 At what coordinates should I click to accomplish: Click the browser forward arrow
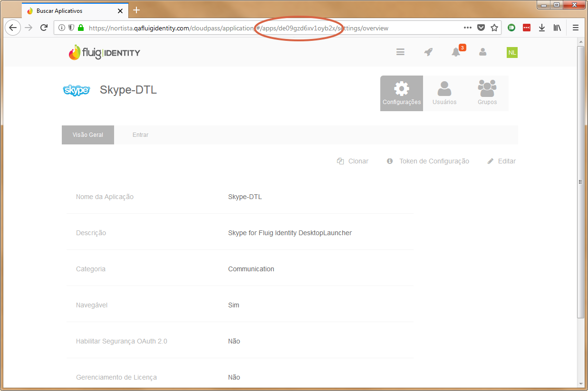(x=29, y=28)
